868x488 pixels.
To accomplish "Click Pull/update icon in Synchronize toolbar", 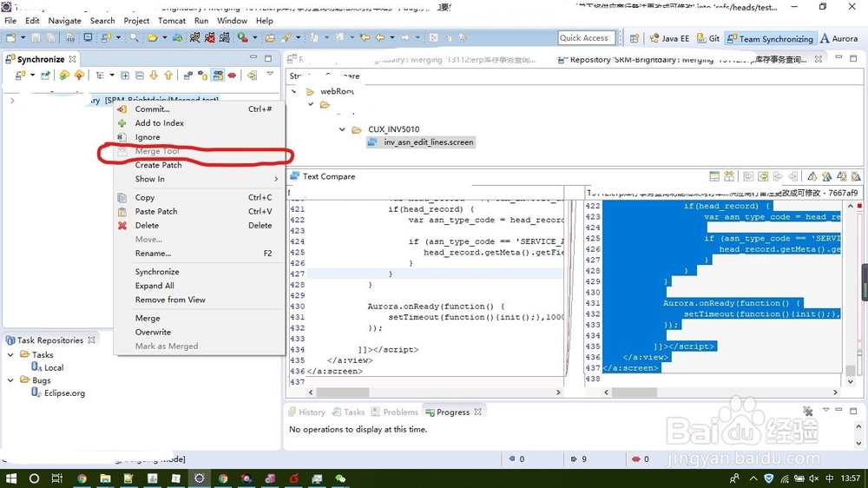I will [64, 75].
